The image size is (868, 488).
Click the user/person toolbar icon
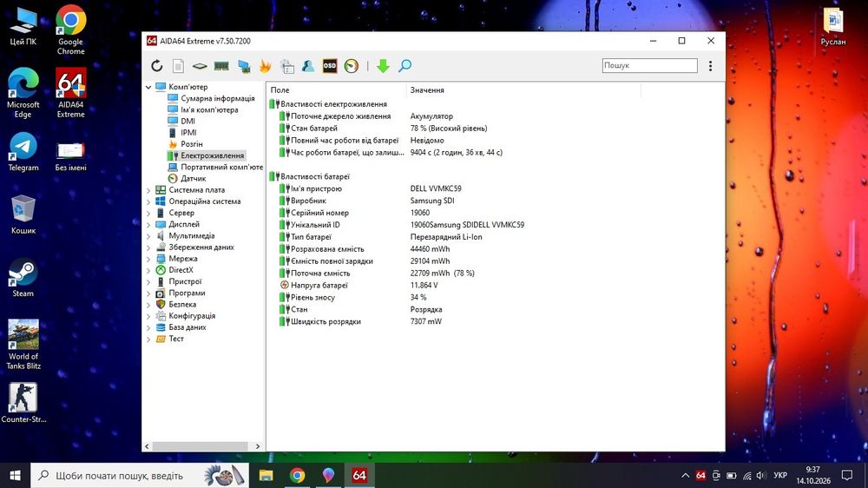pos(308,66)
